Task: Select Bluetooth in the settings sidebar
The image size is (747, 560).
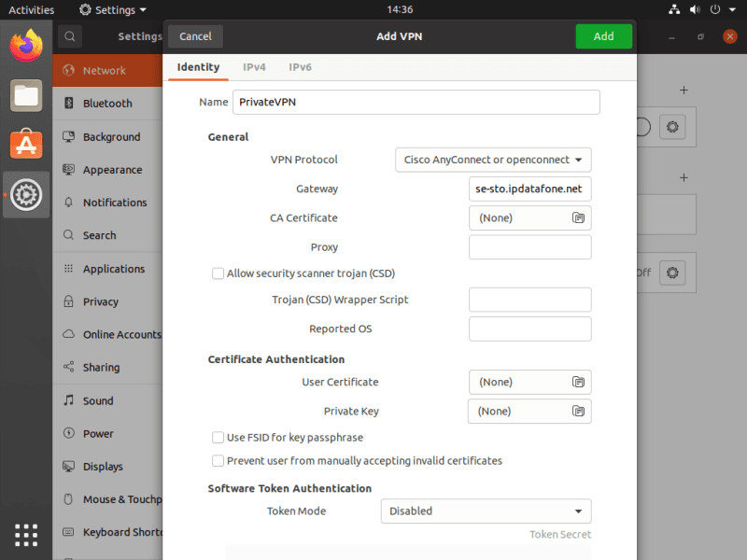Action: (x=107, y=104)
